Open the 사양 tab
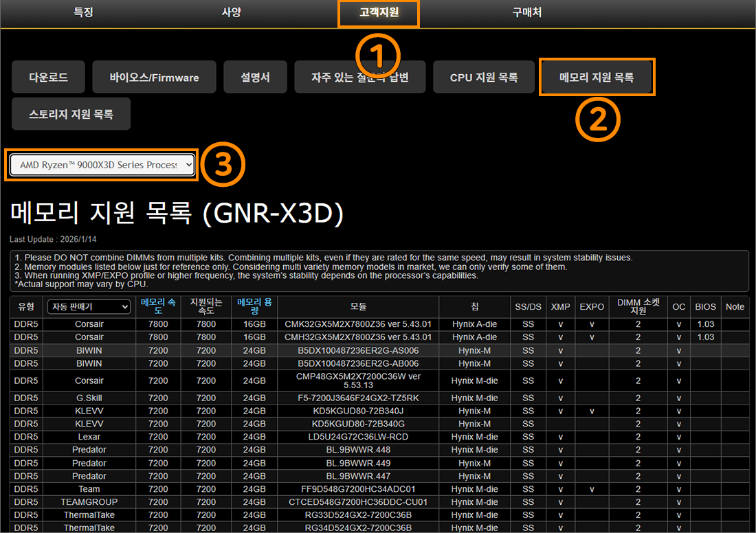The image size is (756, 533). pos(231,12)
